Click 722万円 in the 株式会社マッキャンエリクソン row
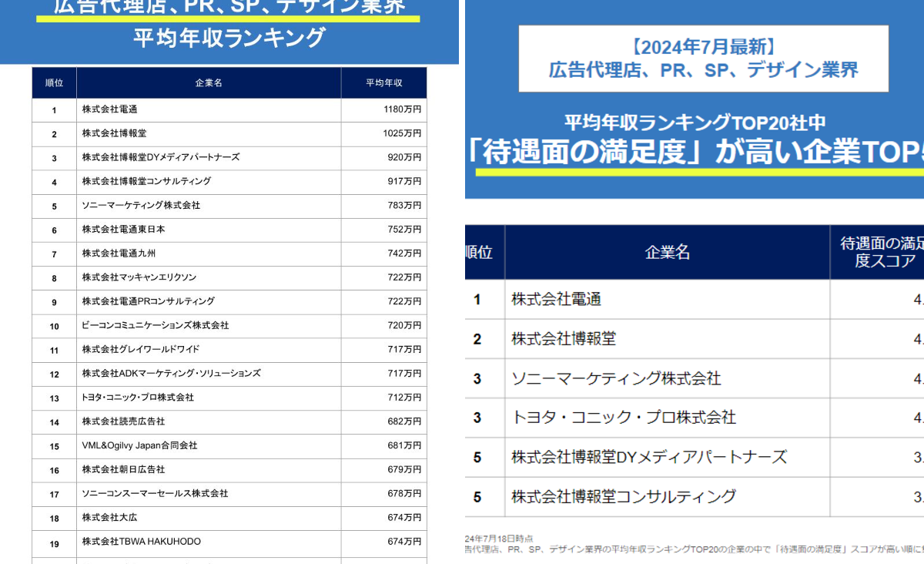The width and height of the screenshot is (924, 564). tap(404, 277)
